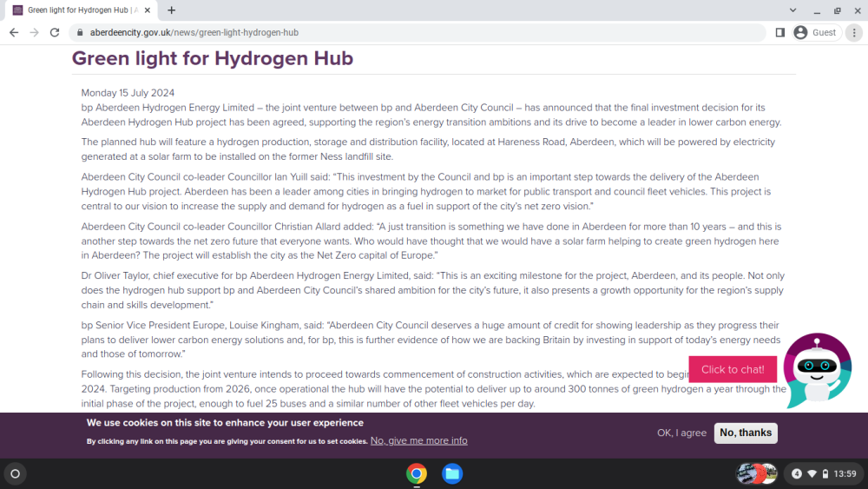Image resolution: width=868 pixels, height=489 pixels.
Task: Restore the browser window size
Action: click(838, 10)
